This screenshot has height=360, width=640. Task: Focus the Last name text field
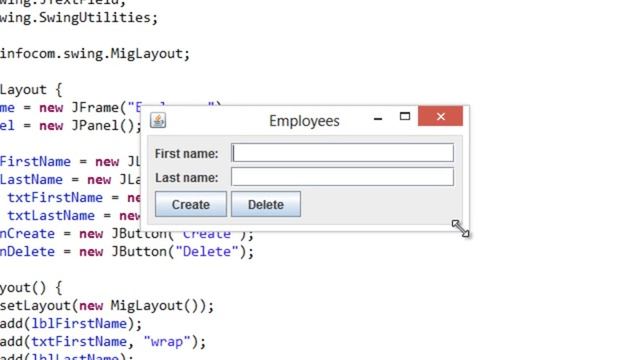(x=342, y=177)
